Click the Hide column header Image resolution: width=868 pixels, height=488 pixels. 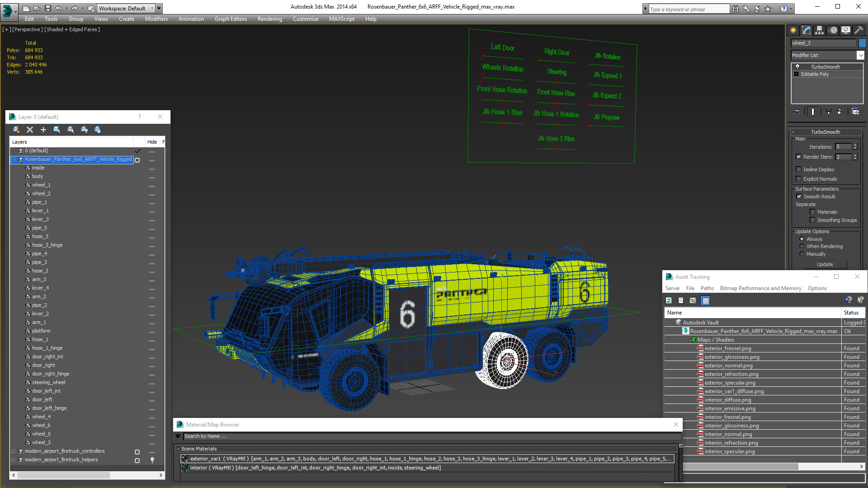152,142
